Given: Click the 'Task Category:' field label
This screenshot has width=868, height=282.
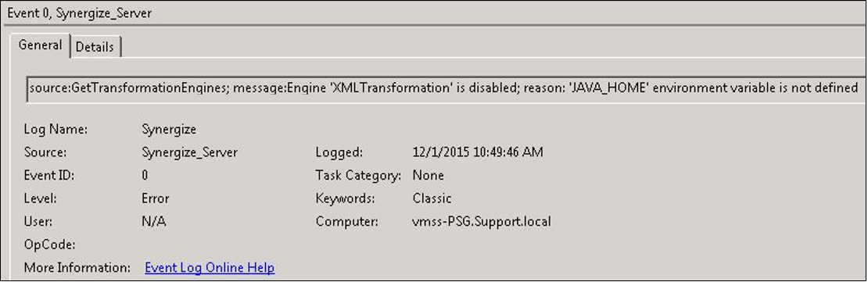Looking at the screenshot, I should click(x=358, y=177).
